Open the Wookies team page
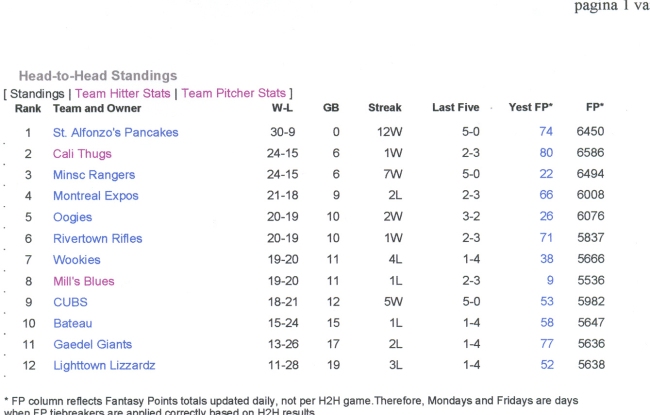 pyautogui.click(x=77, y=260)
